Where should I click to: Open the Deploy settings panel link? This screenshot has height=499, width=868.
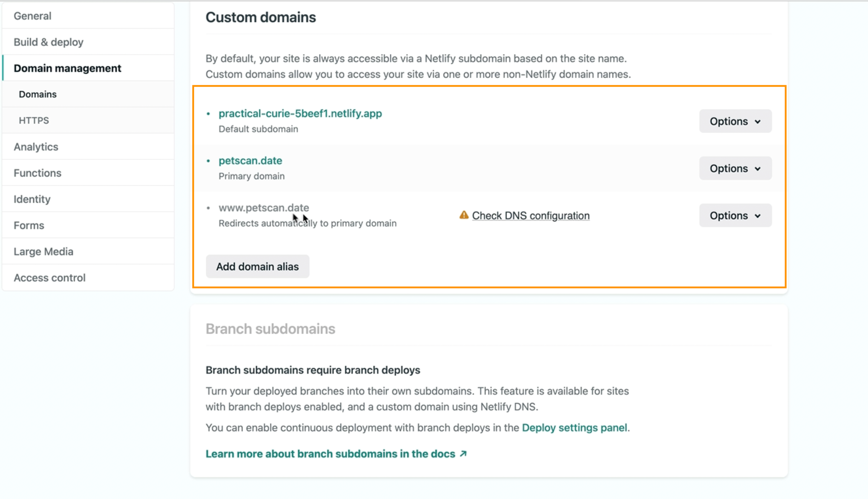pos(574,428)
